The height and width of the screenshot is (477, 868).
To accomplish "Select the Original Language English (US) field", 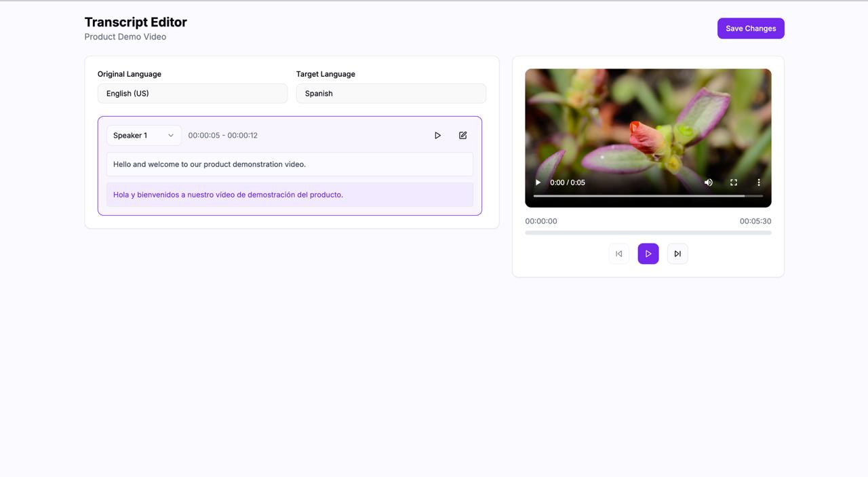I will click(192, 94).
